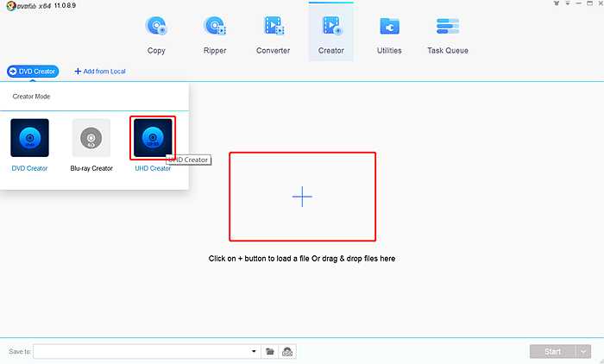The height and width of the screenshot is (364, 604).
Task: Click the disc image output icon
Action: click(287, 351)
